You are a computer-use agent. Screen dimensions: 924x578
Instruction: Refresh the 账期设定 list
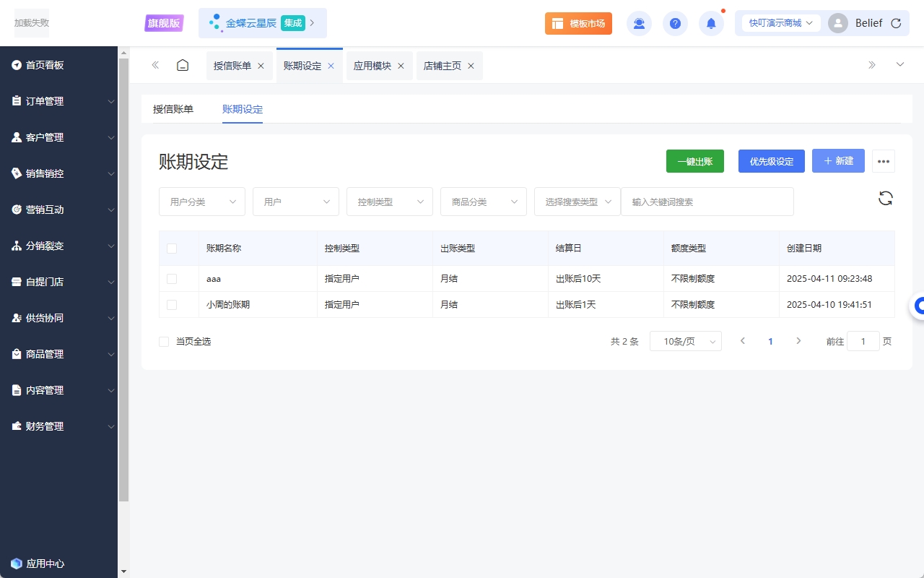886,199
